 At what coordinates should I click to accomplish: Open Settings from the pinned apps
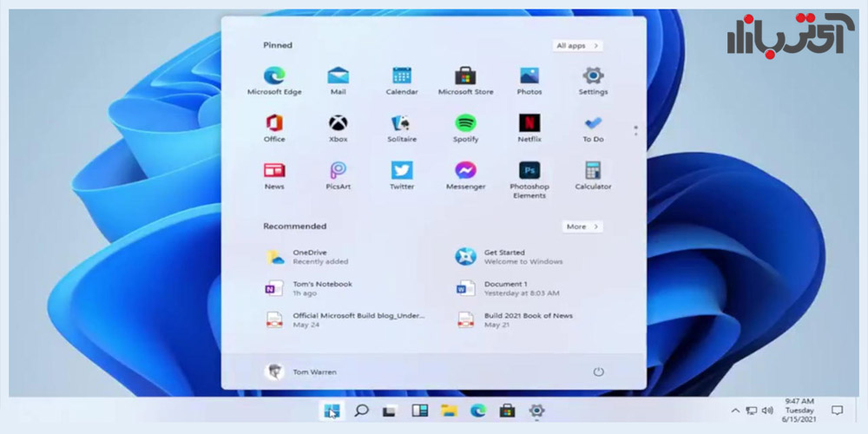coord(593,82)
